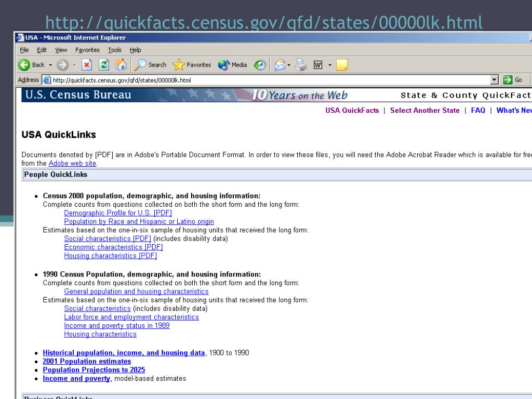Open 1990 Housing characteristics link

coord(100,334)
